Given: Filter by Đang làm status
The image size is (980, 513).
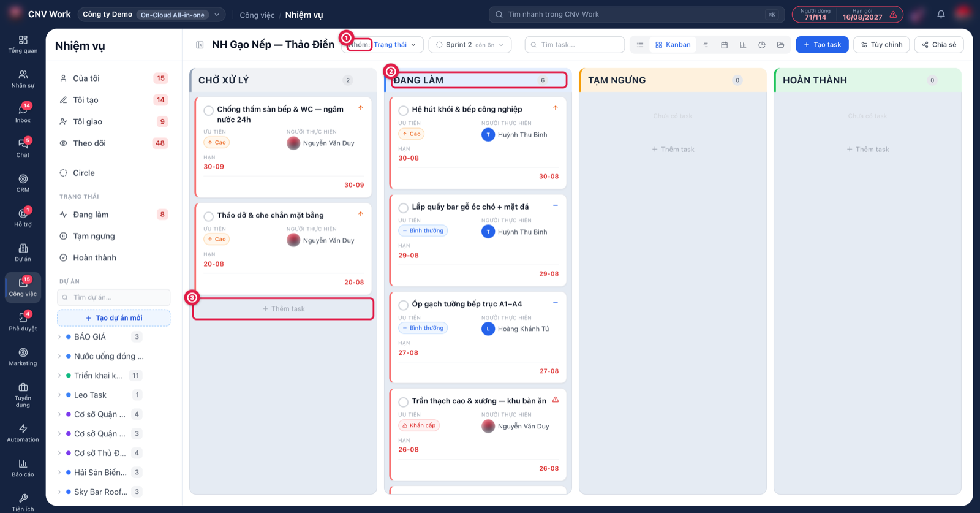Looking at the screenshot, I should pyautogui.click(x=113, y=215).
